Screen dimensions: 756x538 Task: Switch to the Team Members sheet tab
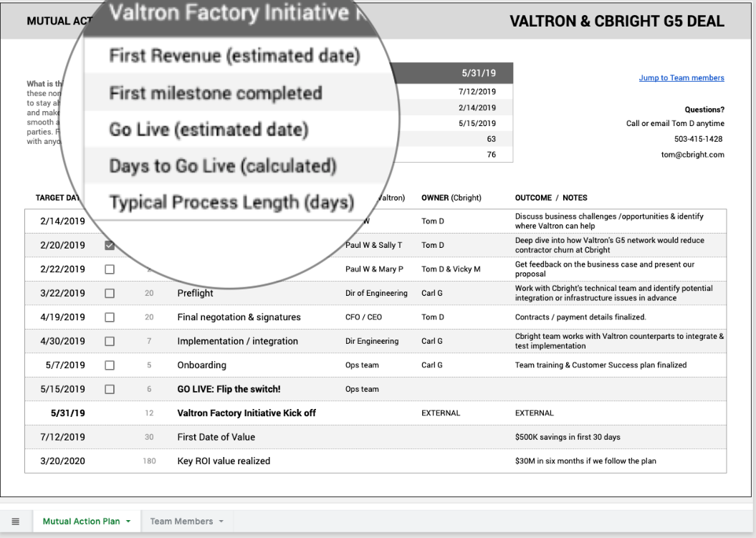[x=181, y=522]
